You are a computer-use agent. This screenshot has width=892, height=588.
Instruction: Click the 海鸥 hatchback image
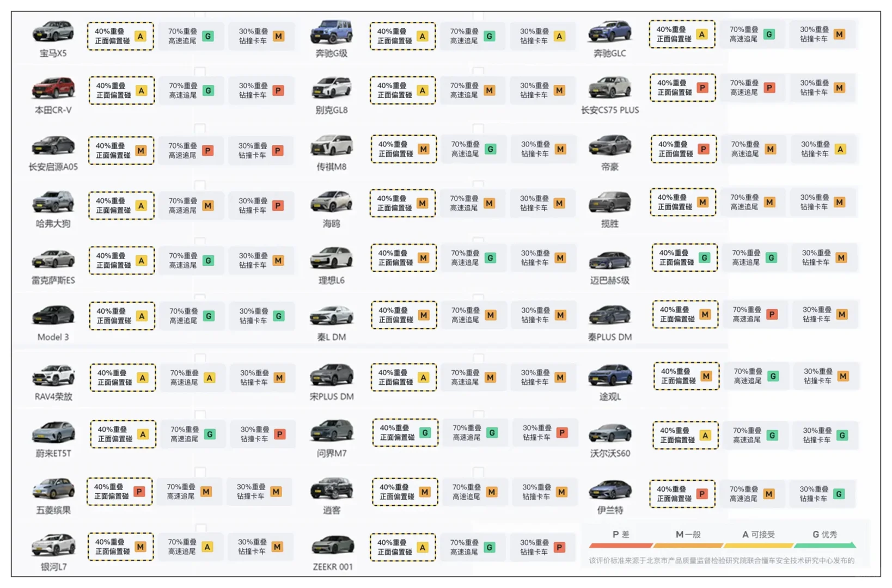[x=331, y=203]
